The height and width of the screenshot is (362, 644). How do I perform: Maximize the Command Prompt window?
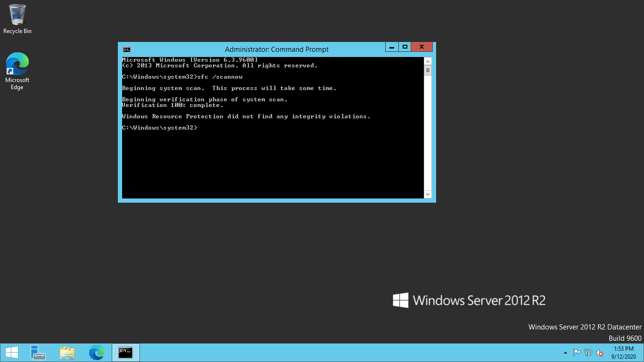click(x=405, y=47)
